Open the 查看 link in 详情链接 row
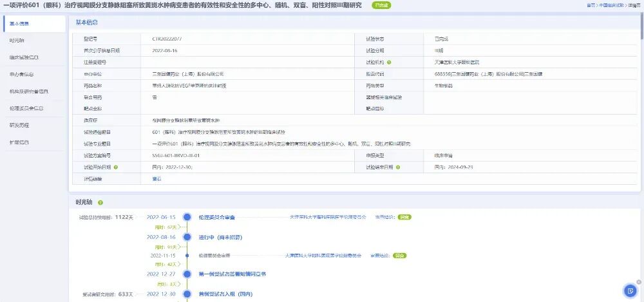The width and height of the screenshot is (644, 302). coord(156,179)
